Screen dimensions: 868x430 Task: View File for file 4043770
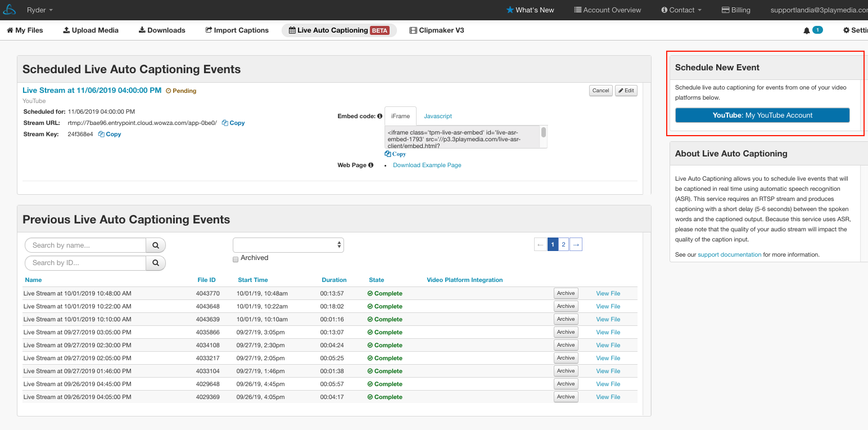click(x=608, y=294)
